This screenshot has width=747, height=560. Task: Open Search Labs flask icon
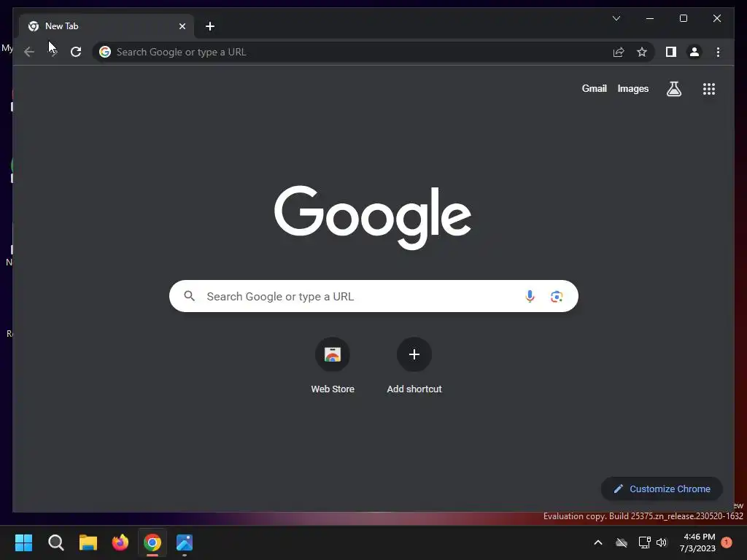click(673, 88)
